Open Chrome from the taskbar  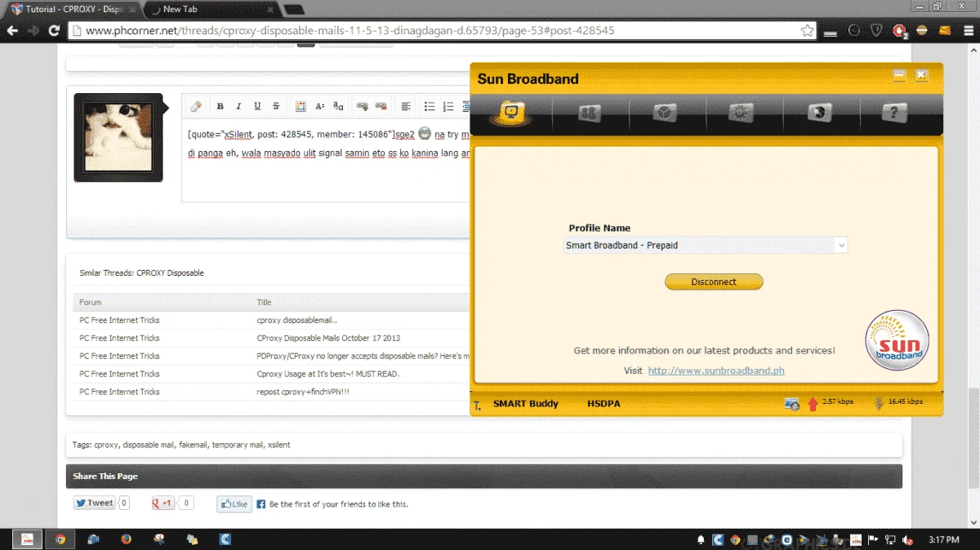pyautogui.click(x=60, y=539)
